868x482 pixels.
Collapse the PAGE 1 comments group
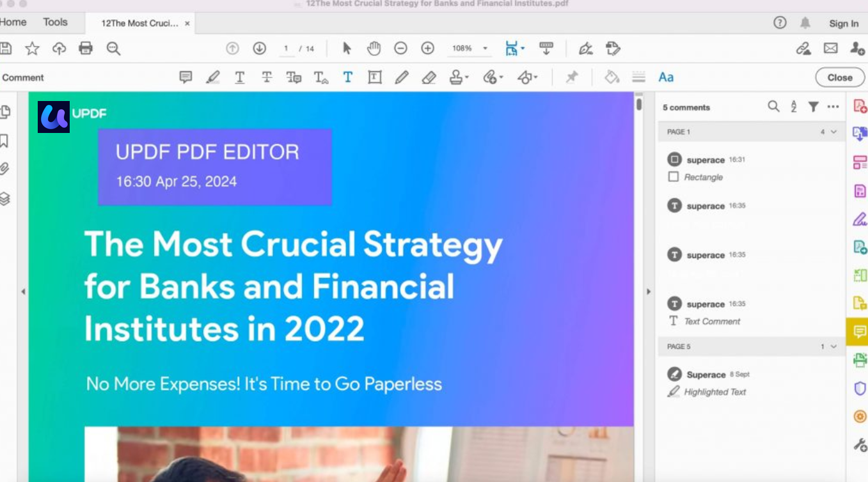(833, 132)
